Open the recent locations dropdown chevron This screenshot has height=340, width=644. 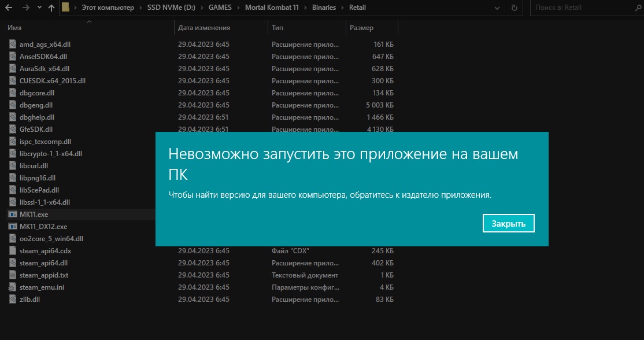(39, 8)
